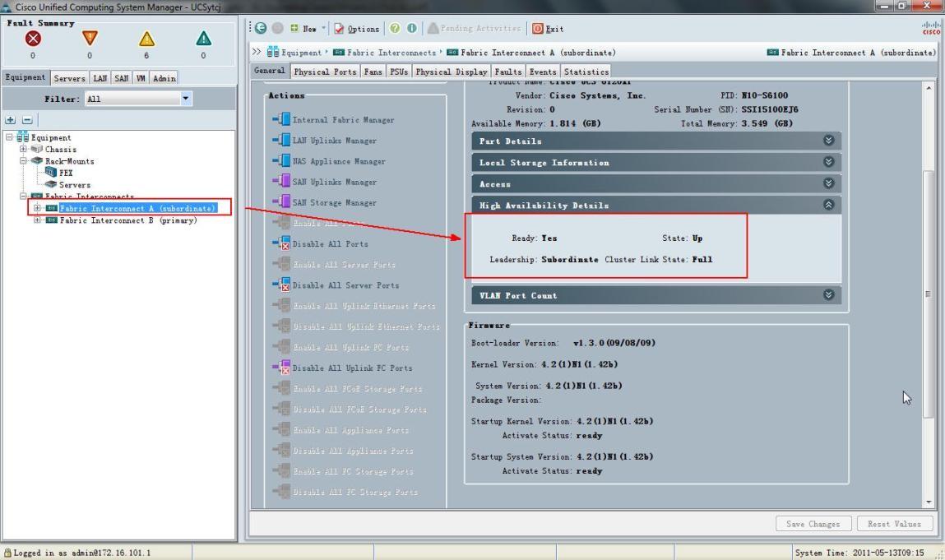Open the Filter All combo box

139,98
